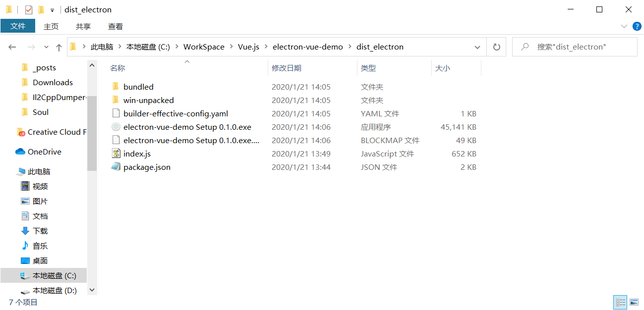Image resolution: width=644 pixels, height=310 pixels.
Task: Click the back navigation arrow
Action: pos(12,47)
